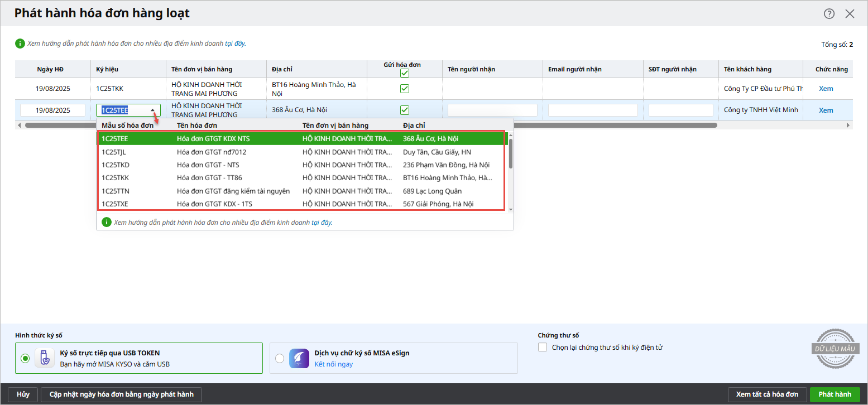Click the Phát hành button
The width and height of the screenshot is (868, 405).
(x=835, y=394)
